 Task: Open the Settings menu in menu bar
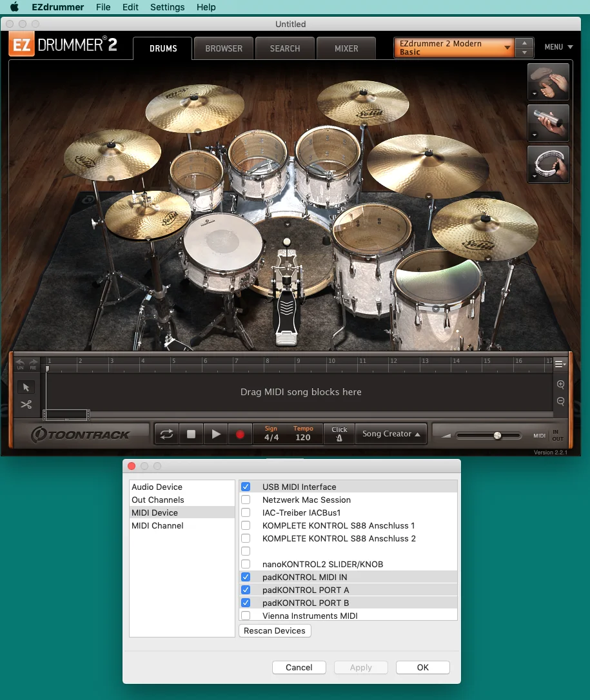tap(167, 7)
